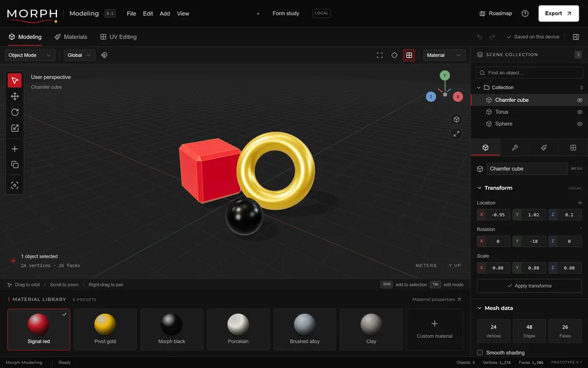Screen dimensions: 588x368
Task: Click the Scene Collection layers icon
Action: click(x=480, y=55)
